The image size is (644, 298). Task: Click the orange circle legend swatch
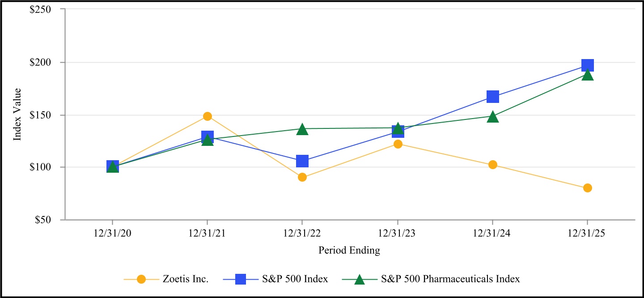tap(141, 279)
